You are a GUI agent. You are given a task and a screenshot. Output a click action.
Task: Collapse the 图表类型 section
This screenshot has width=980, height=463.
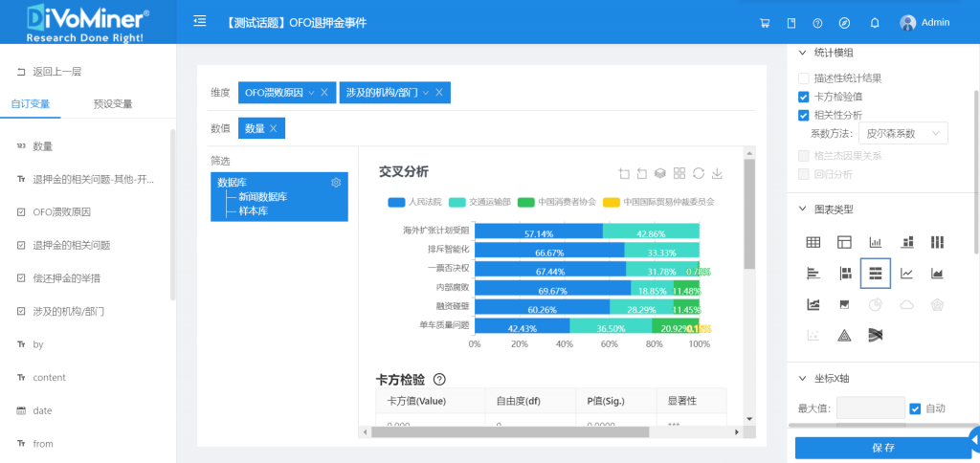coord(803,209)
